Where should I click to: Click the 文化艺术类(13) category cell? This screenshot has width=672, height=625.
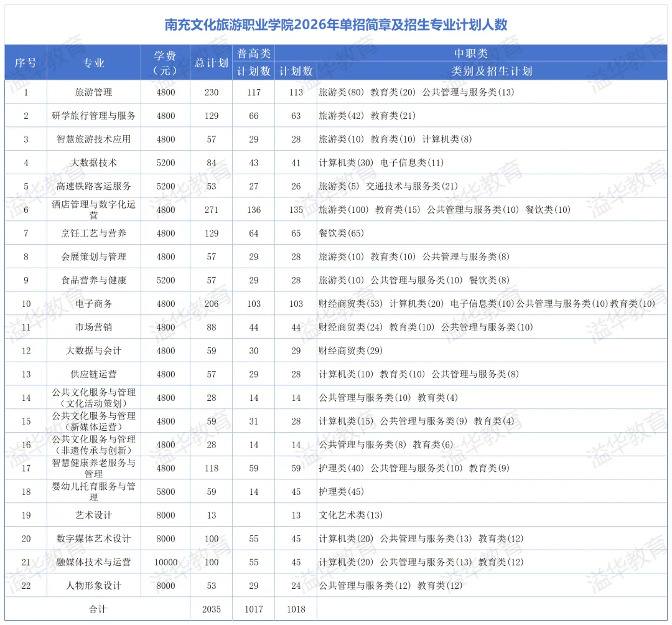[492, 515]
